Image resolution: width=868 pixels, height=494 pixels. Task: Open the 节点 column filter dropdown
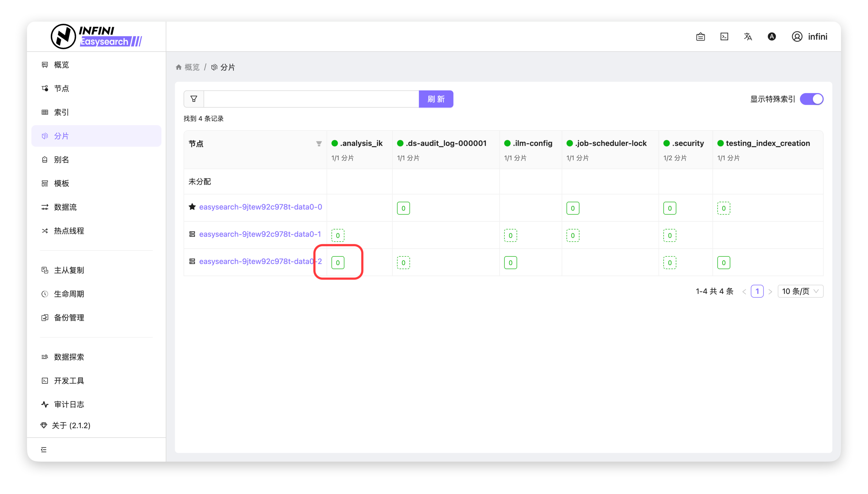pyautogui.click(x=318, y=144)
